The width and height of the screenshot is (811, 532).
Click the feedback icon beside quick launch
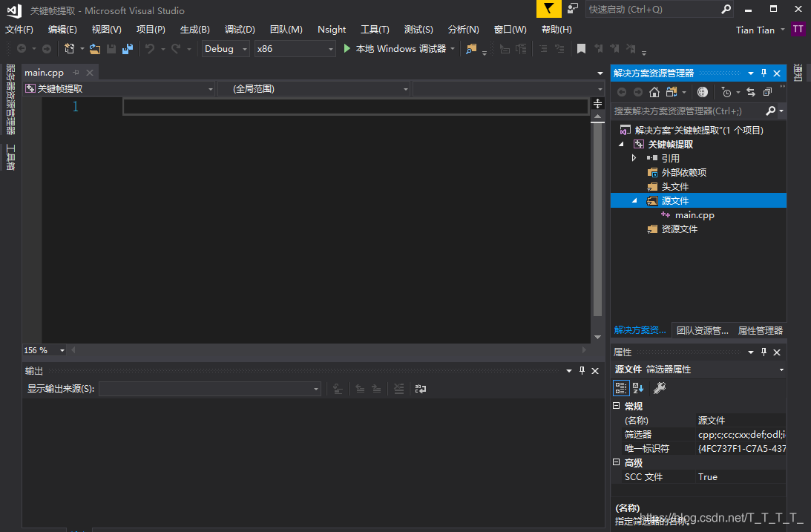[573, 8]
